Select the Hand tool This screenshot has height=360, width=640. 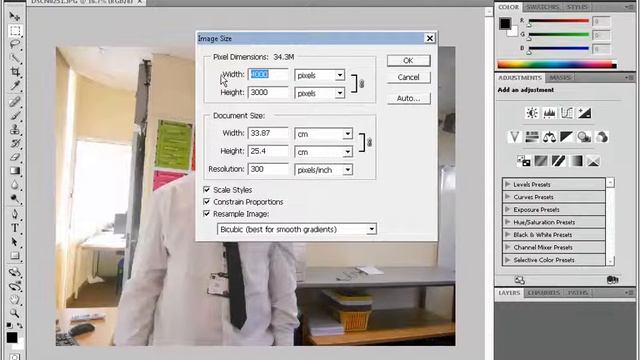[x=15, y=300]
